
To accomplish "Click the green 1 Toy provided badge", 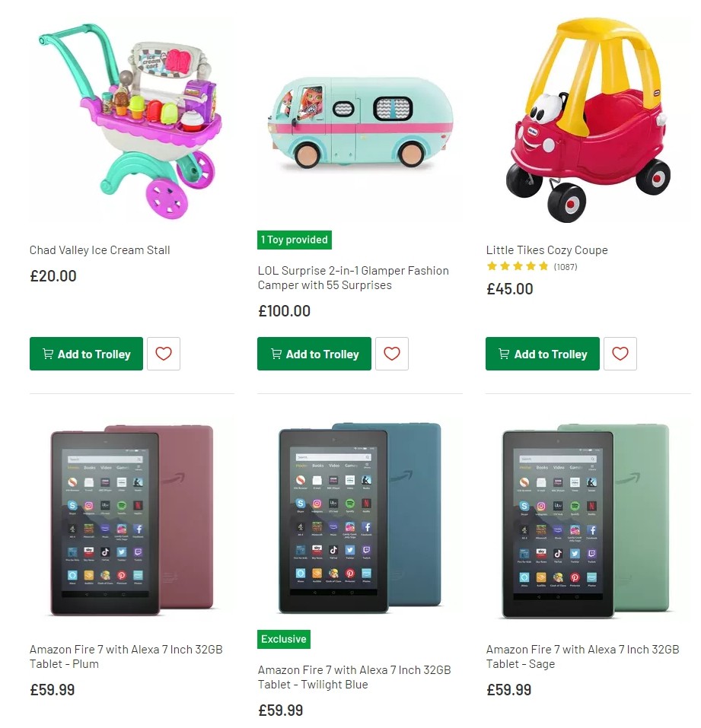I will point(295,240).
